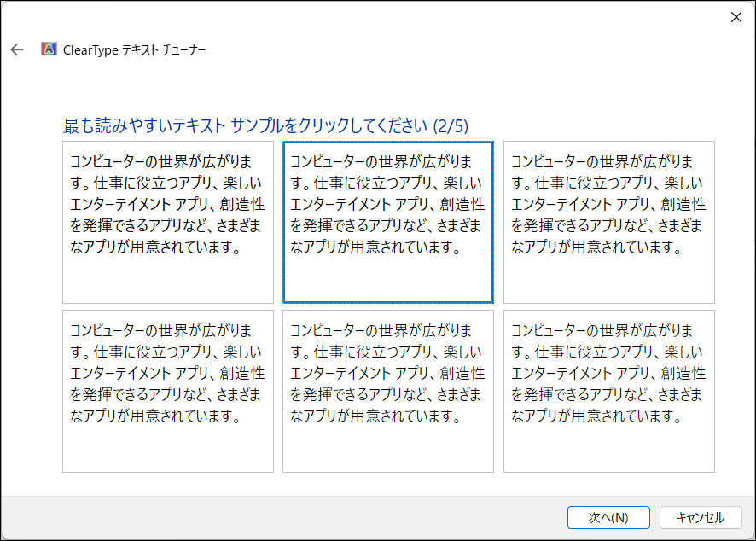
Task: Select the bottom-center text sample
Action: coord(388,391)
